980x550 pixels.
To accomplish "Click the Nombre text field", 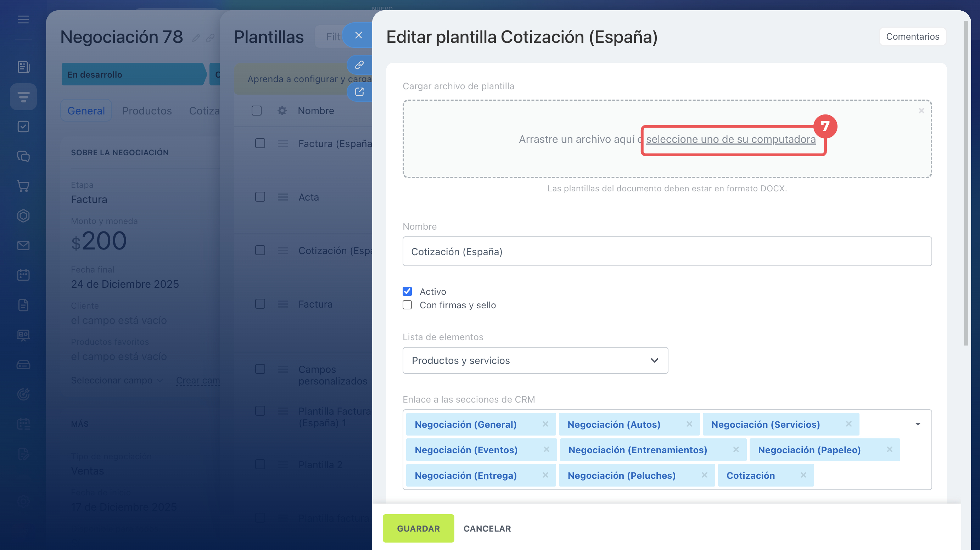I will pyautogui.click(x=667, y=251).
